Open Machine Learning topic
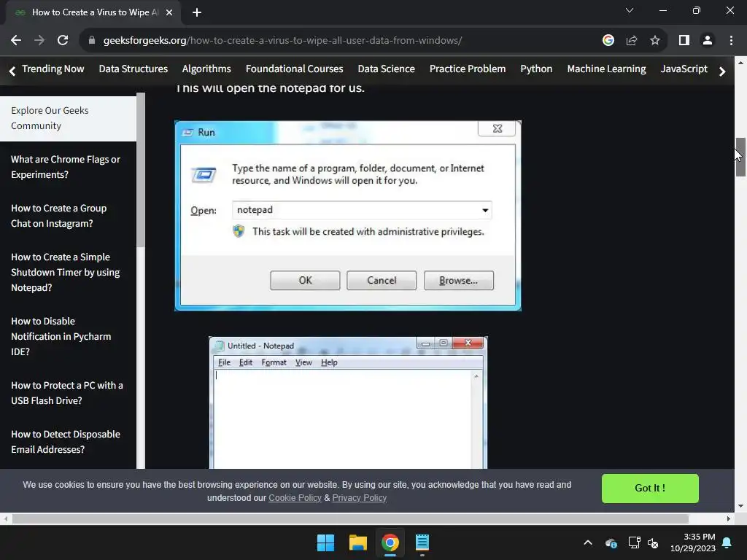 tap(606, 69)
